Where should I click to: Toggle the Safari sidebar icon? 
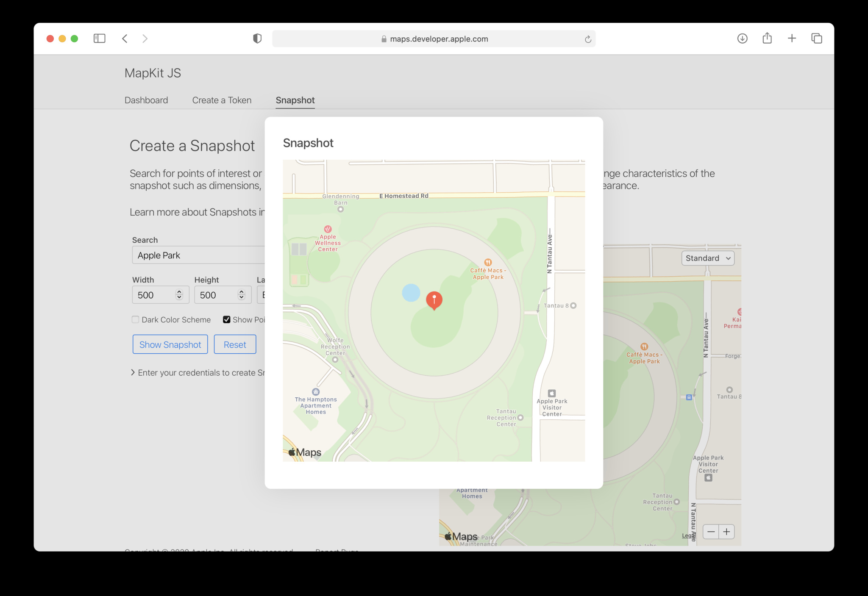(99, 39)
